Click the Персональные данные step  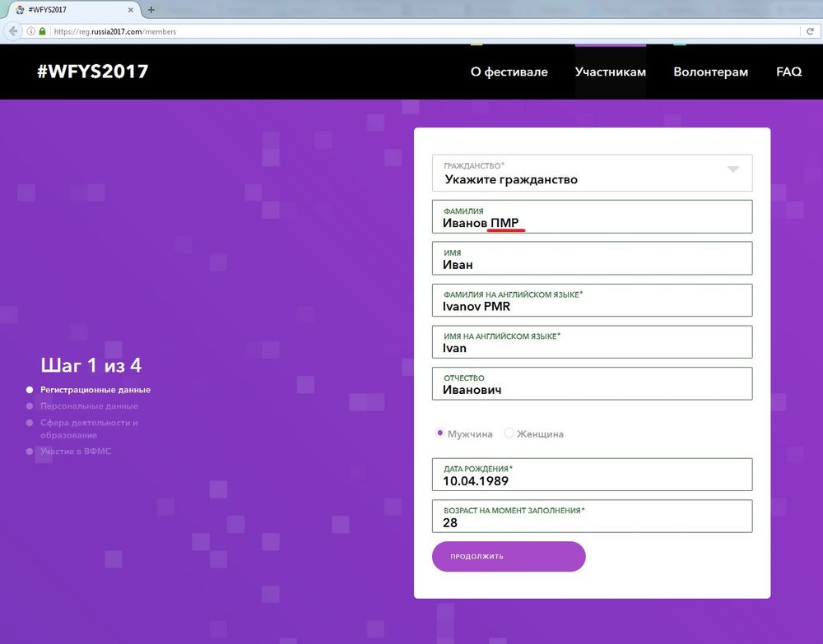tap(89, 406)
